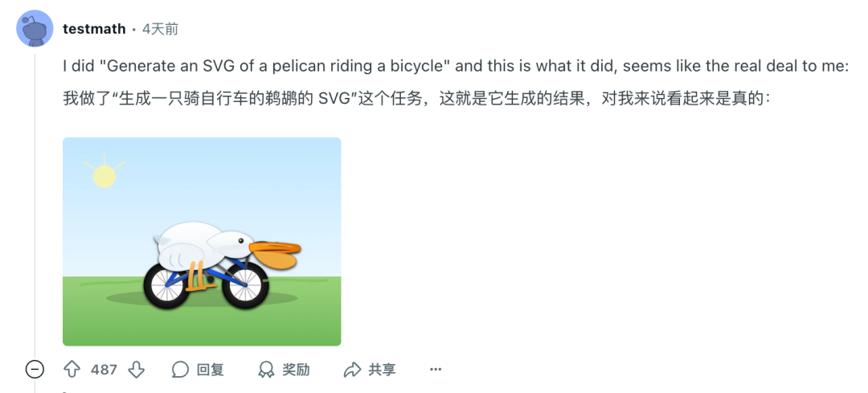Open the three-dot more options menu
The width and height of the screenshot is (868, 393).
pyautogui.click(x=436, y=369)
